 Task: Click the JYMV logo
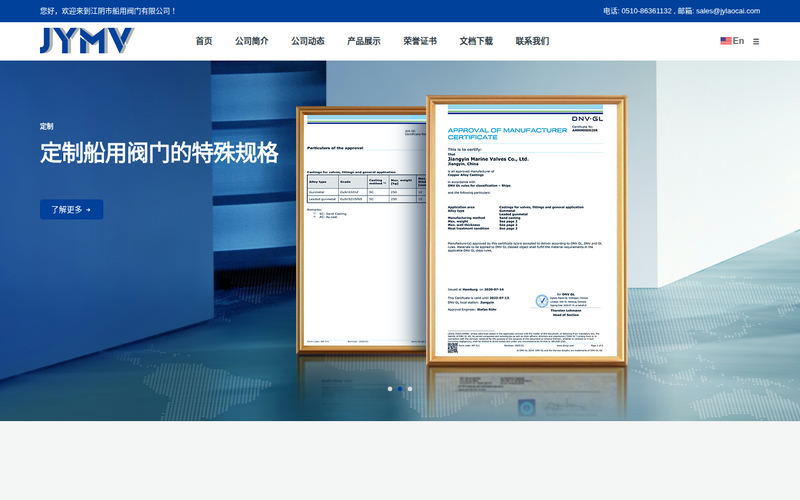87,40
